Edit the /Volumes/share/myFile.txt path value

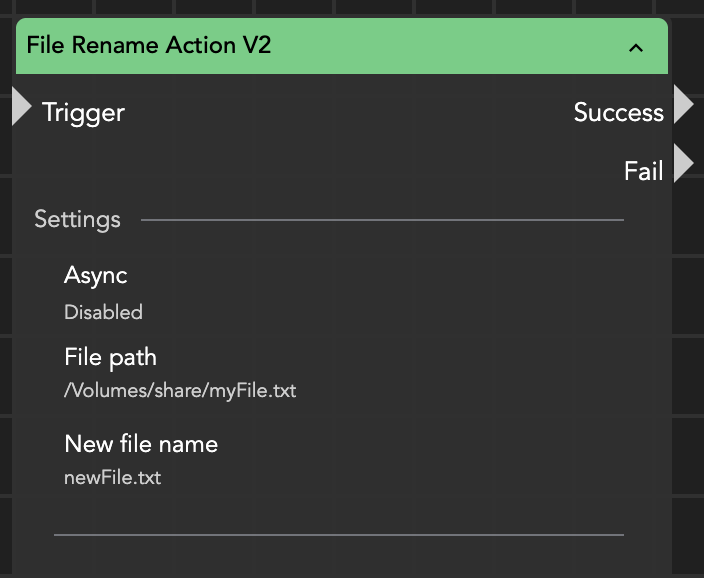180,390
